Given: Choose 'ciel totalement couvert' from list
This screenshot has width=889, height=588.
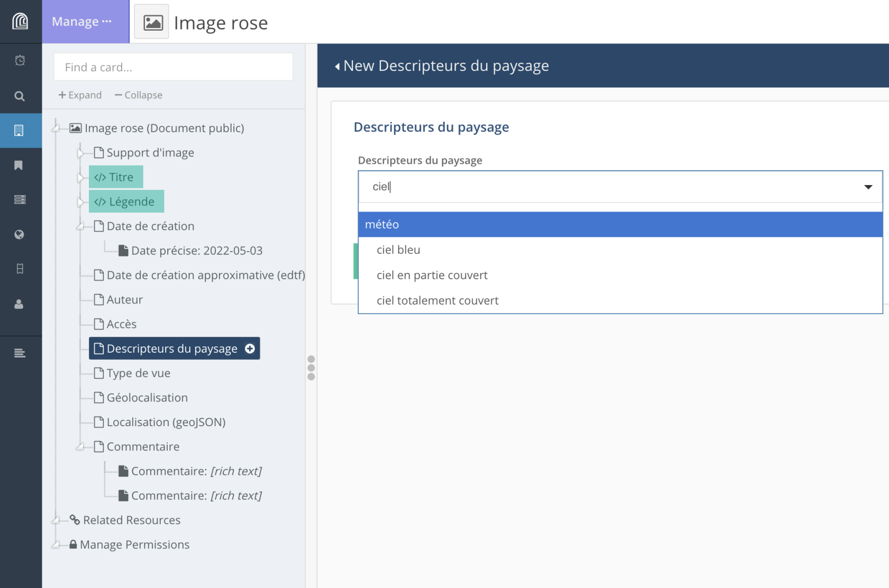Looking at the screenshot, I should pyautogui.click(x=438, y=300).
